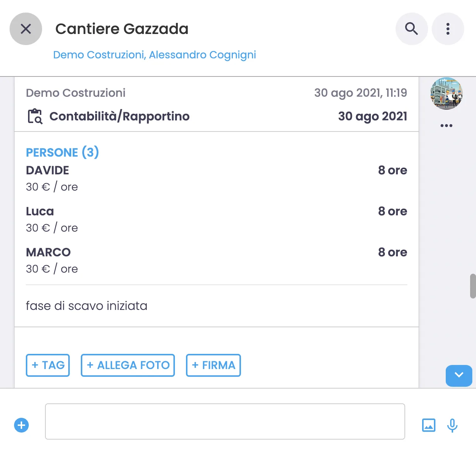Select the Luca person entry

pyautogui.click(x=40, y=211)
